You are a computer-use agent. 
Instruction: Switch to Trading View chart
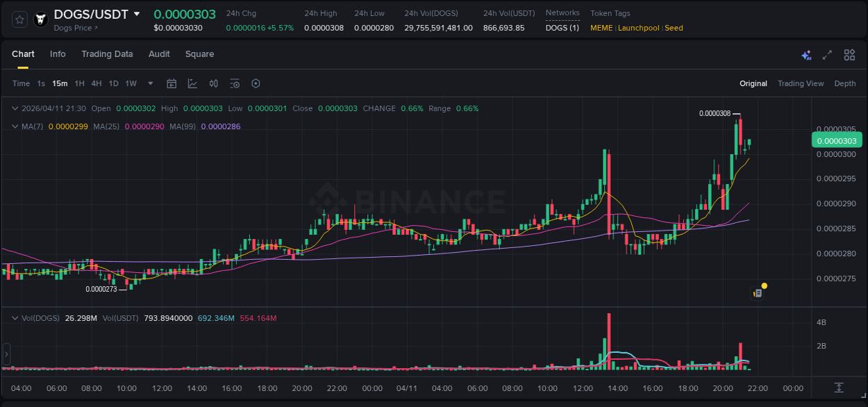point(801,83)
